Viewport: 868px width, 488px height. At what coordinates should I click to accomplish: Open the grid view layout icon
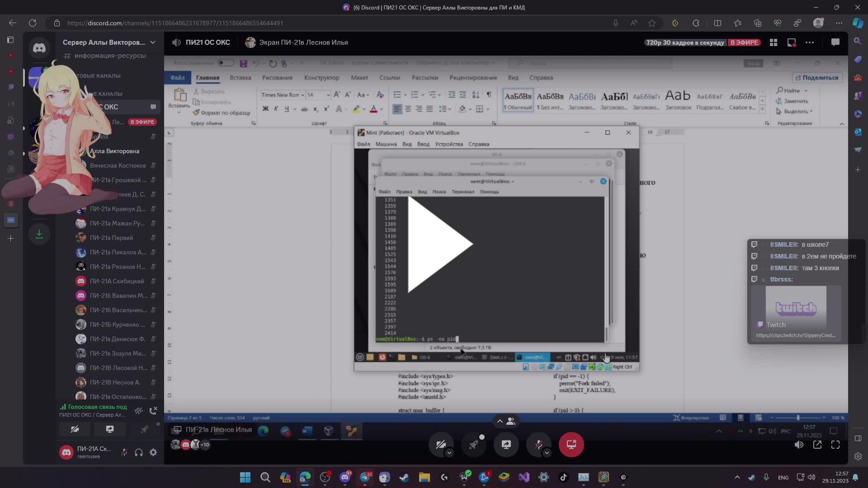click(774, 42)
